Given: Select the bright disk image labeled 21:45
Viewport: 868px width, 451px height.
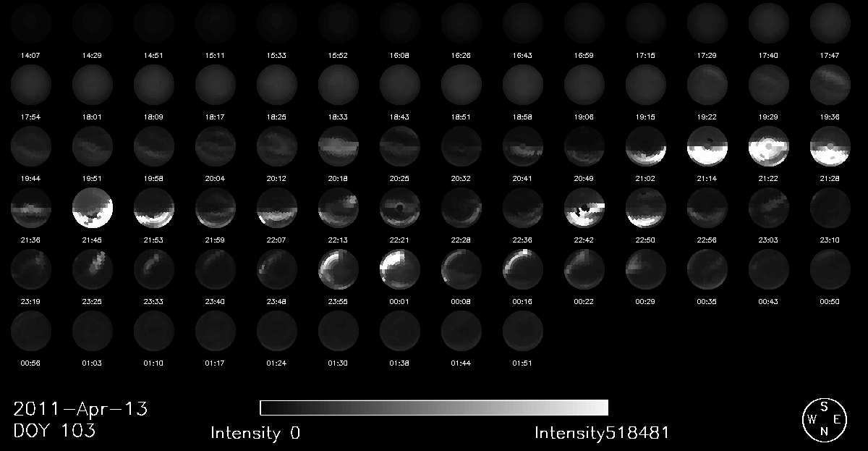Looking at the screenshot, I should click(93, 208).
